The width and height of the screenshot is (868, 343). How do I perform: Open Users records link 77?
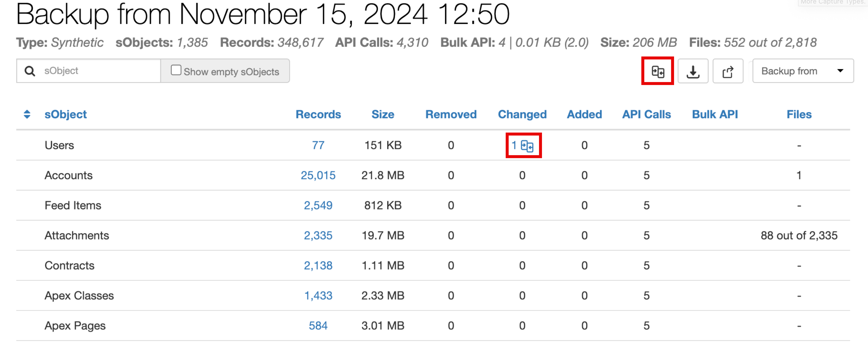tap(318, 145)
